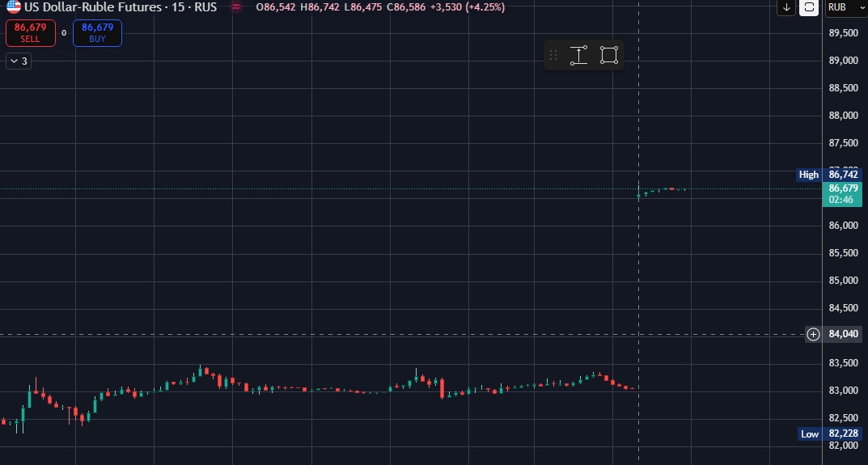Select the vertical measure tool in floating toolbar
Viewport: 868px width, 465px height.
578,55
